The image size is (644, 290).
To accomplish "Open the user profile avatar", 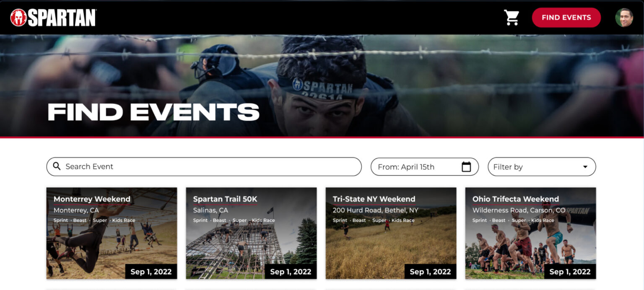I will click(x=624, y=18).
